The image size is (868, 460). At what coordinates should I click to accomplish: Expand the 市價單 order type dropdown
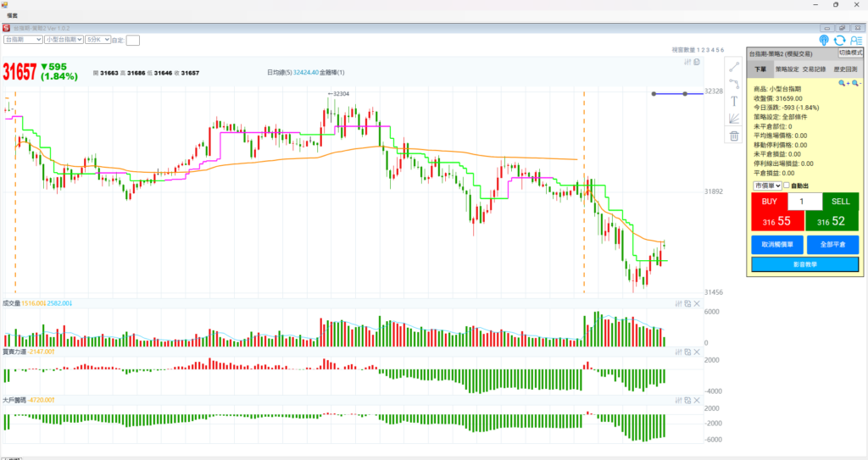click(x=766, y=186)
